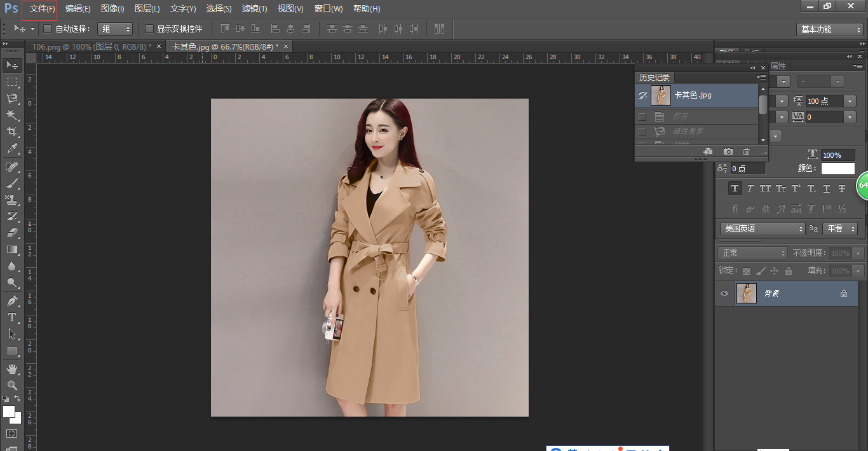Choose the Horizontal Type tool

(11, 317)
